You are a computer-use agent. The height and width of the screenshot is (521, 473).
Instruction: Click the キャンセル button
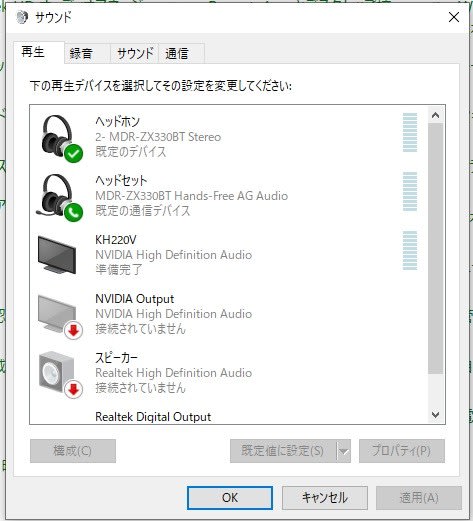point(325,498)
